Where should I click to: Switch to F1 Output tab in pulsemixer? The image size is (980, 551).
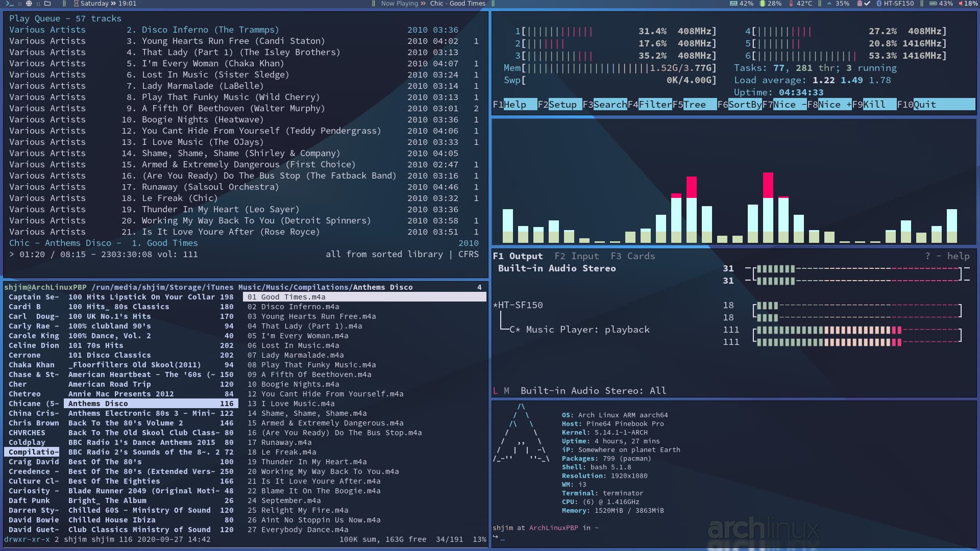518,256
